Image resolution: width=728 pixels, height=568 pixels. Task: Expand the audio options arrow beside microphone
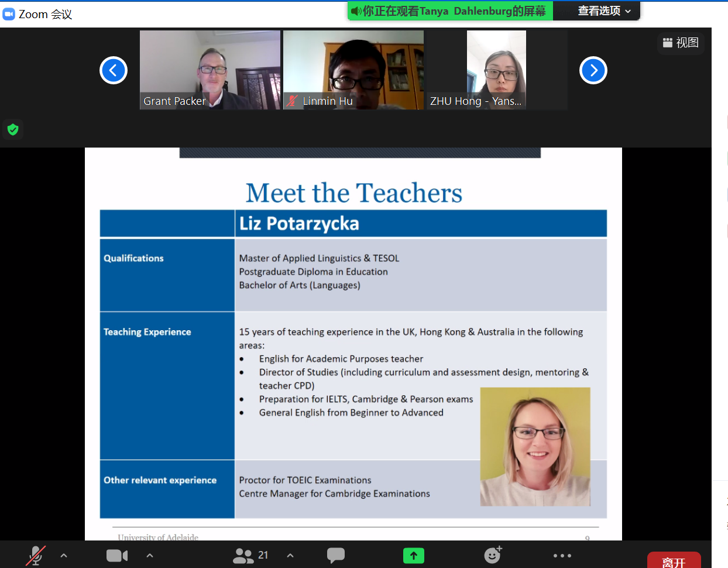(64, 555)
